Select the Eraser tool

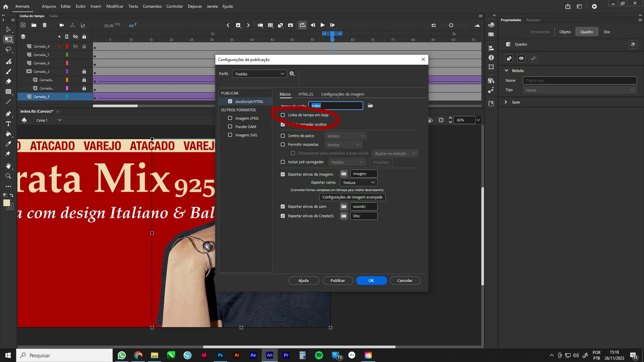pyautogui.click(x=8, y=81)
